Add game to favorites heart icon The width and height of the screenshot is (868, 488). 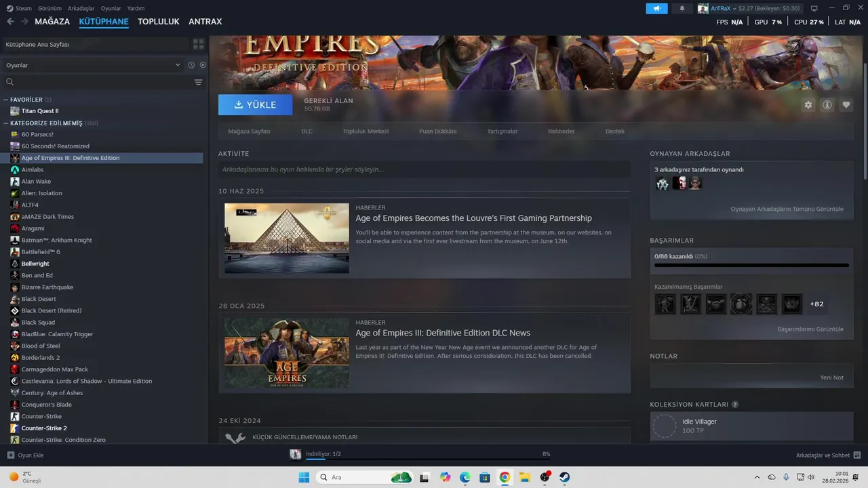coord(846,105)
